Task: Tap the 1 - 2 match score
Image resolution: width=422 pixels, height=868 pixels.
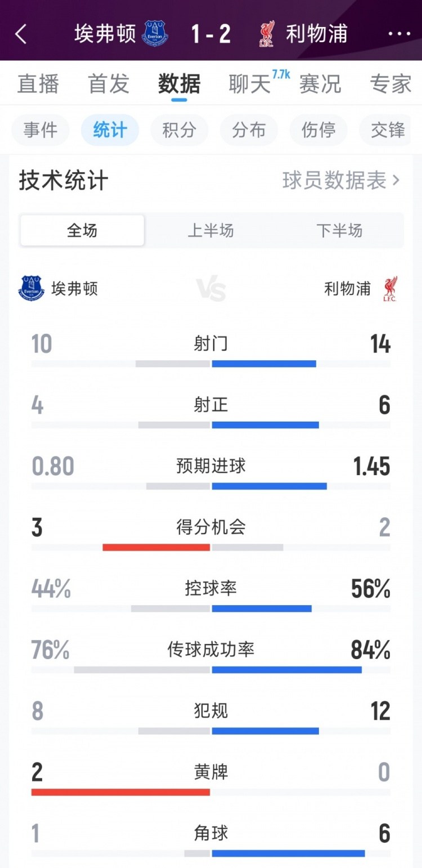Action: (211, 34)
